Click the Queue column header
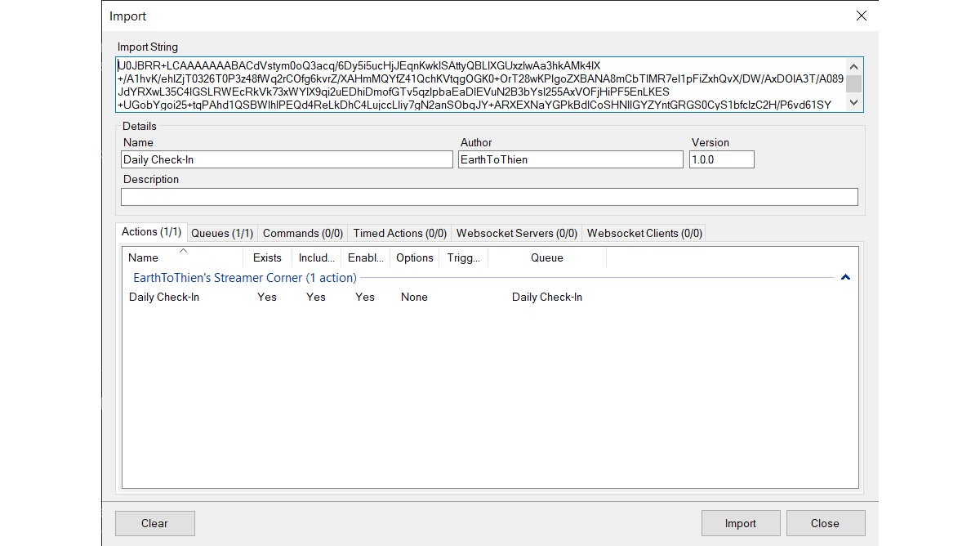980x546 pixels. [x=546, y=257]
